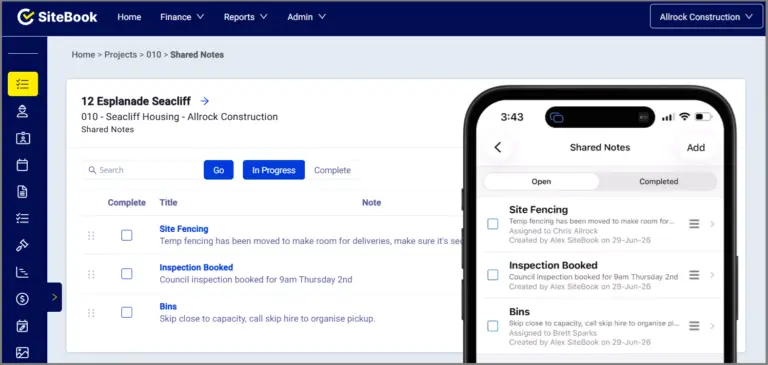
Task: Go to the Home menu item
Action: (x=129, y=17)
